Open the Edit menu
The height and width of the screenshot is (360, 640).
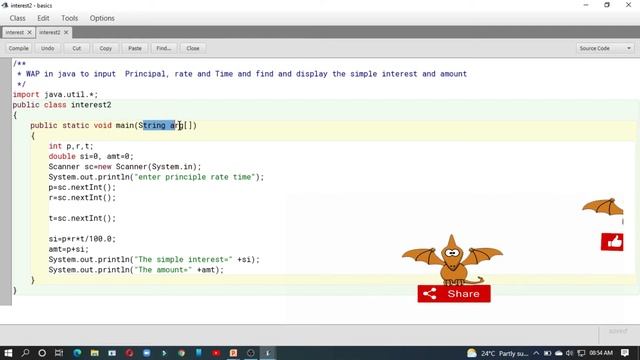pyautogui.click(x=43, y=18)
